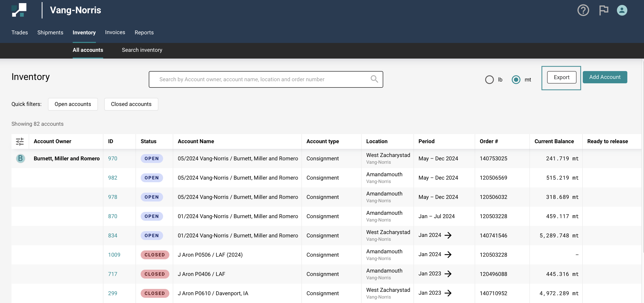Toggle the Open accounts quick filter

[x=73, y=104]
